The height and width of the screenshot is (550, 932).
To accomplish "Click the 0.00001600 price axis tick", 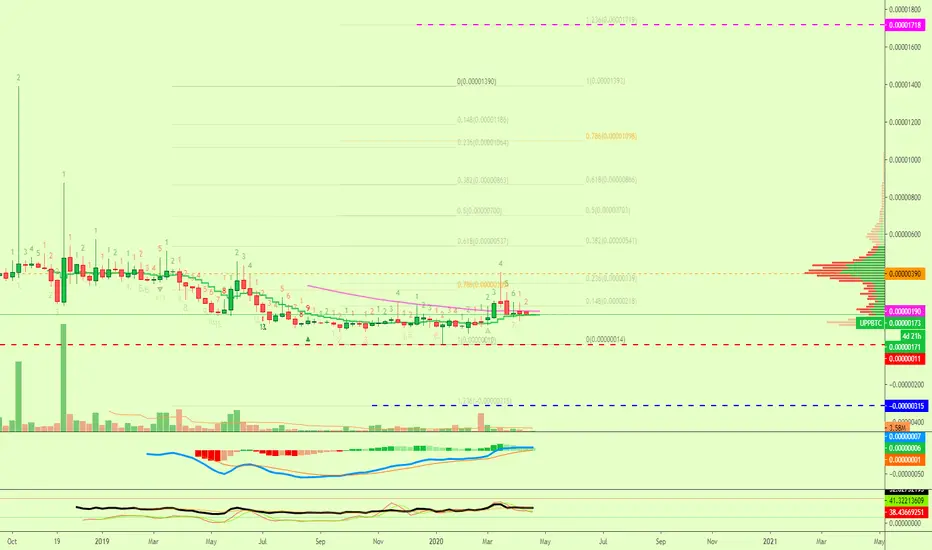I will [x=905, y=47].
